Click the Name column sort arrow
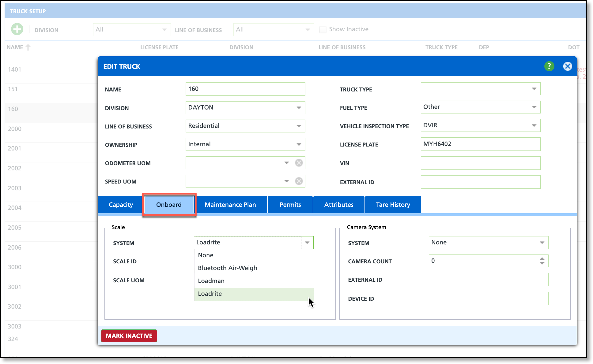Screen dimensions: 593x364 point(28,47)
